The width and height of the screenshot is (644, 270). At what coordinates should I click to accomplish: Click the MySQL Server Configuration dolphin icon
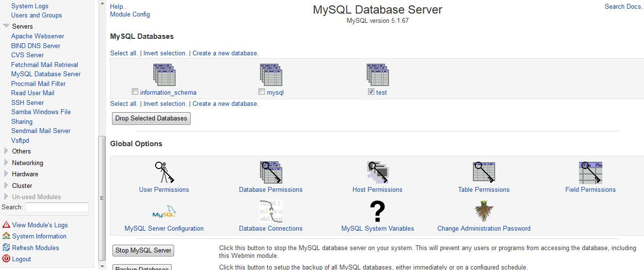pyautogui.click(x=164, y=211)
